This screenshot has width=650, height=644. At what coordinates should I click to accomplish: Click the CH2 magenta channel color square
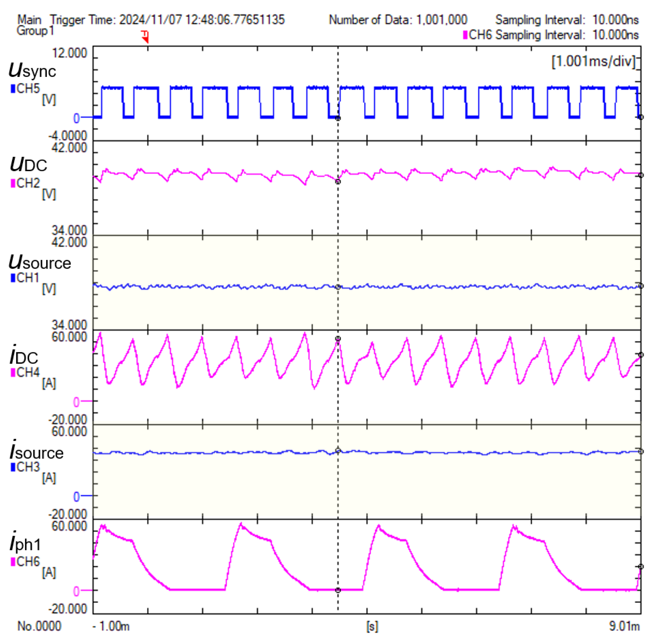[x=13, y=183]
